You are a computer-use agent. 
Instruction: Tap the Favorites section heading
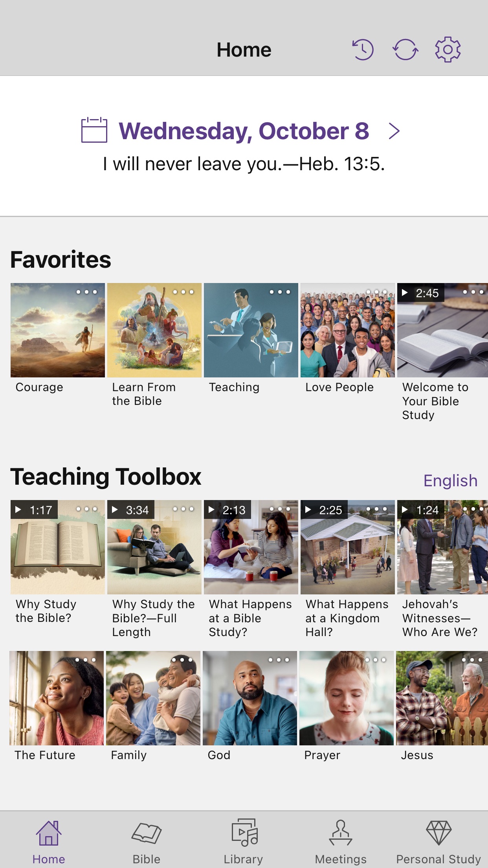click(x=61, y=260)
